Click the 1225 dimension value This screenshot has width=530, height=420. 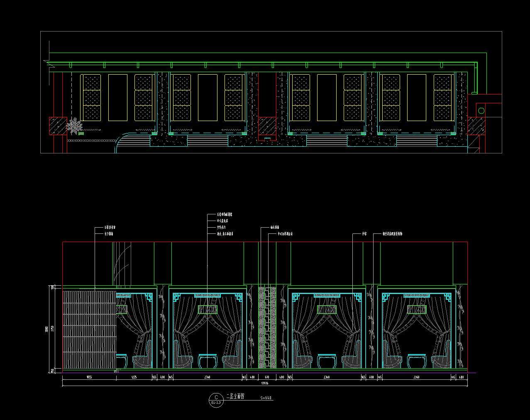(x=134, y=377)
